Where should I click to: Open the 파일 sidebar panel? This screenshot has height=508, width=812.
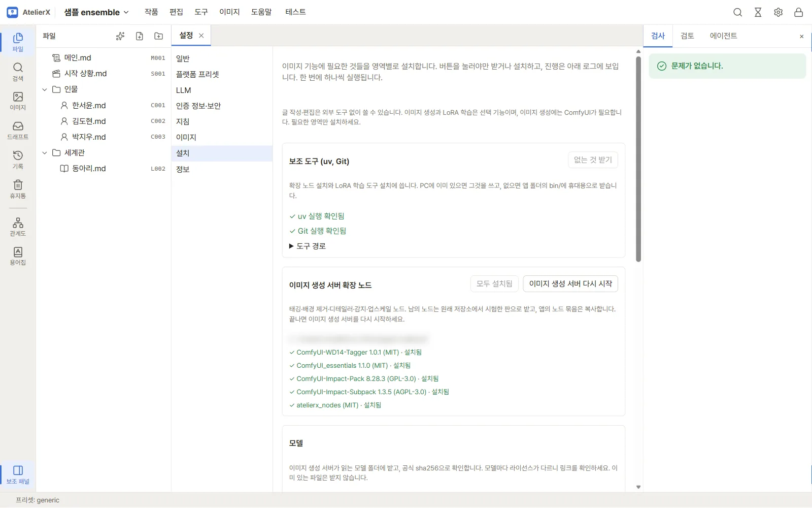coord(18,42)
